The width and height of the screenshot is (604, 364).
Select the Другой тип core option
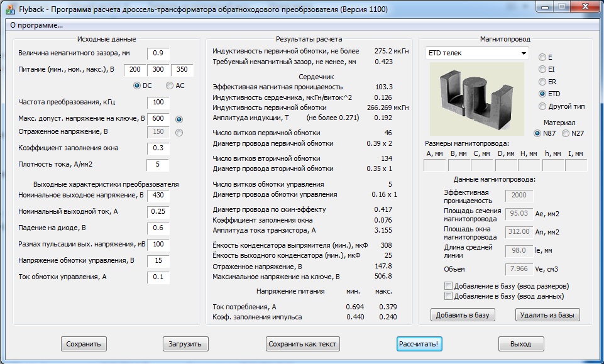(x=543, y=106)
